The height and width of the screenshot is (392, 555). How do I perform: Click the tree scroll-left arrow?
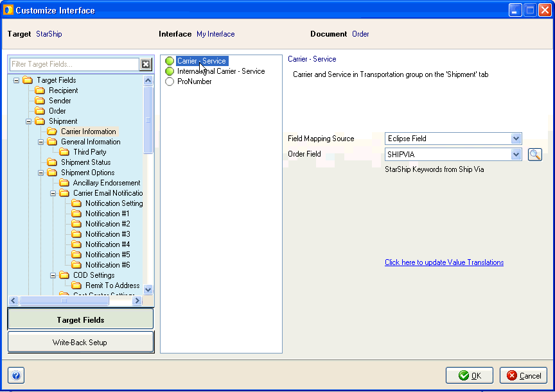click(13, 300)
